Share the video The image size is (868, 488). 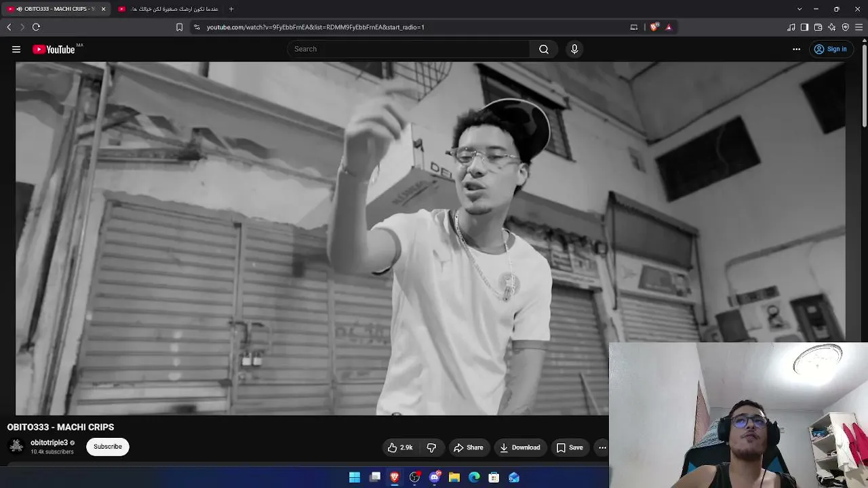pyautogui.click(x=469, y=447)
